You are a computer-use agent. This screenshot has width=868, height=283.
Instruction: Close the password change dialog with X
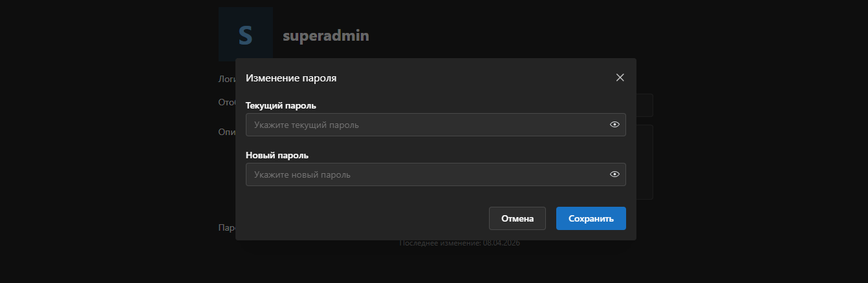(x=620, y=78)
